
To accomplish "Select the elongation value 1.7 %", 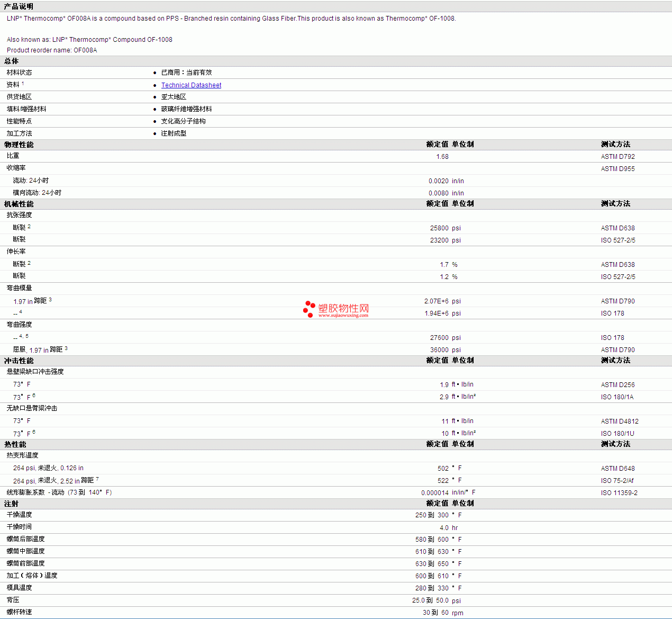I will click(449, 265).
